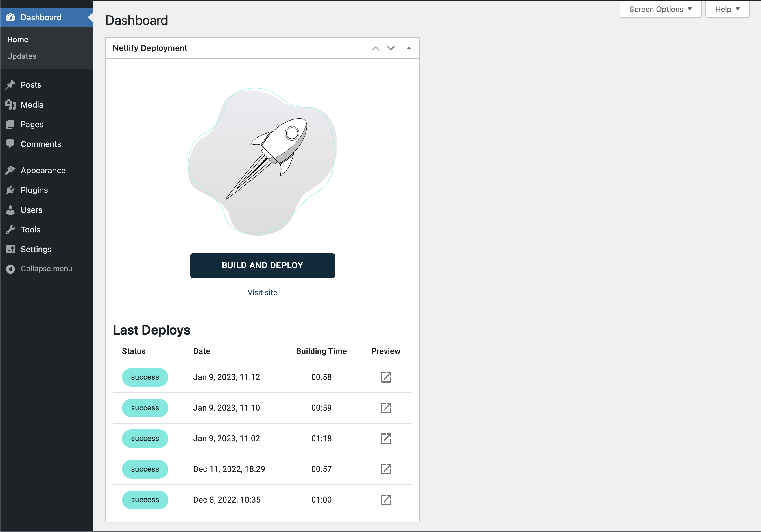Toggle Netlify Deployment panel collapse triangle
761x532 pixels.
click(x=409, y=48)
